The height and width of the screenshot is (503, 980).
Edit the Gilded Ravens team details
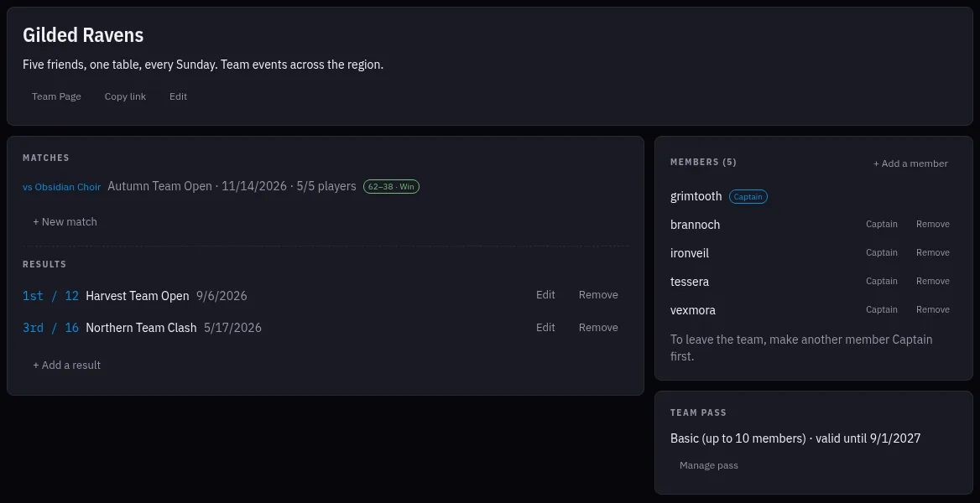178,96
